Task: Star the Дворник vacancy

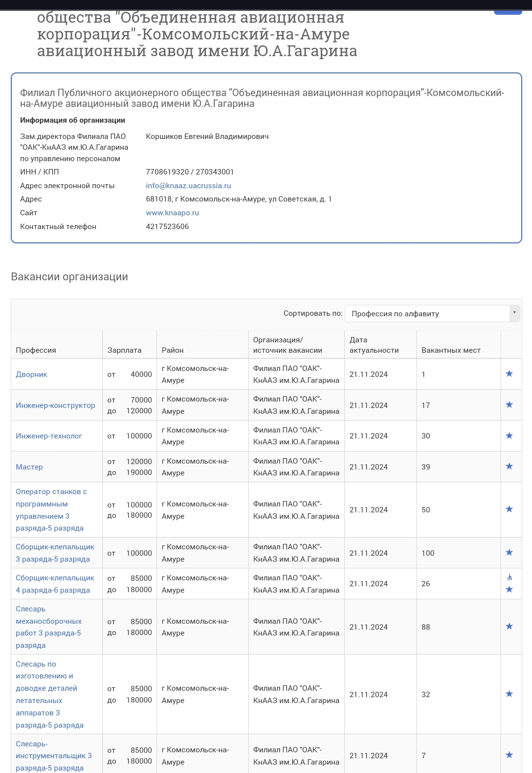Action: [x=509, y=373]
